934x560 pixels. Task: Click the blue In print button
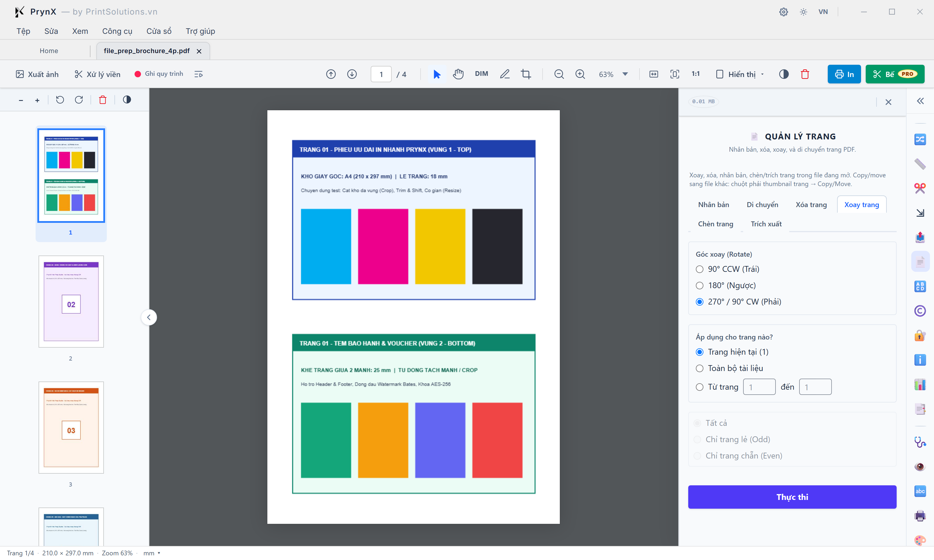click(844, 74)
